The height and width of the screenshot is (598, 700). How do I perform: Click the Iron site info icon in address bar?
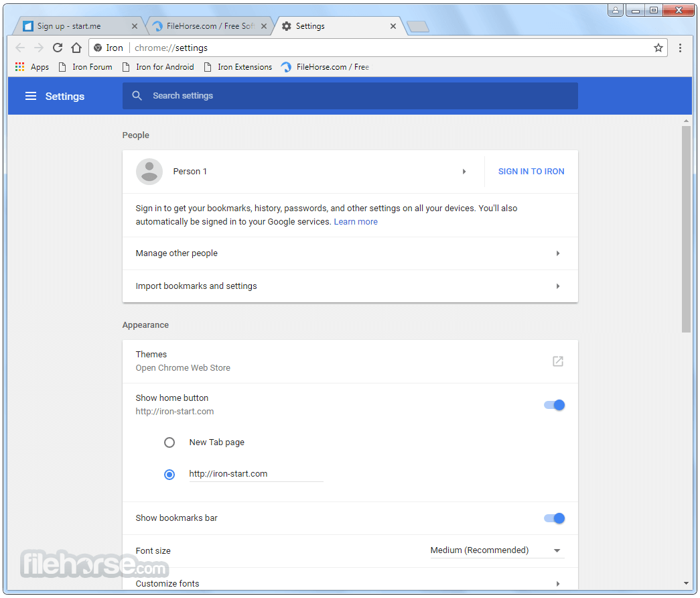click(x=98, y=48)
